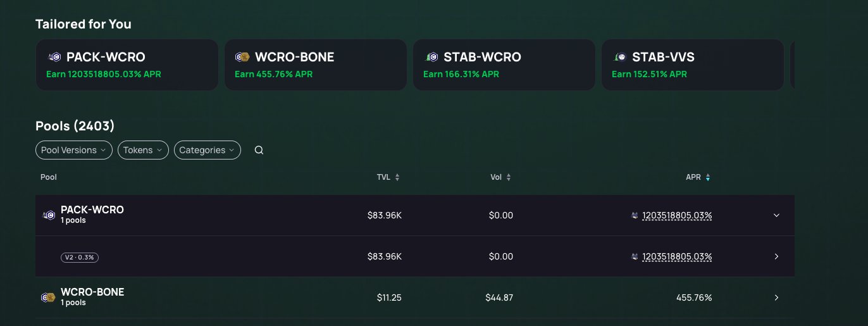Viewport: 868px width, 326px height.
Task: Click the STAB-WCRO card token icon
Action: [x=432, y=58]
